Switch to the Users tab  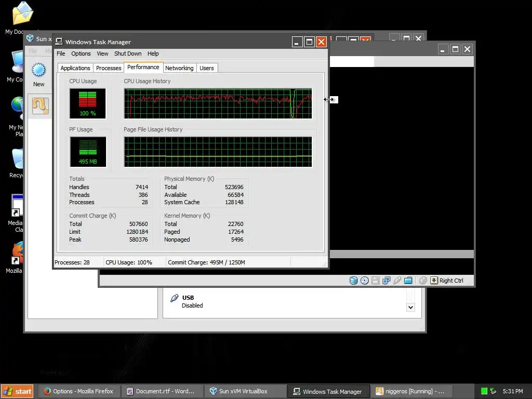click(207, 68)
